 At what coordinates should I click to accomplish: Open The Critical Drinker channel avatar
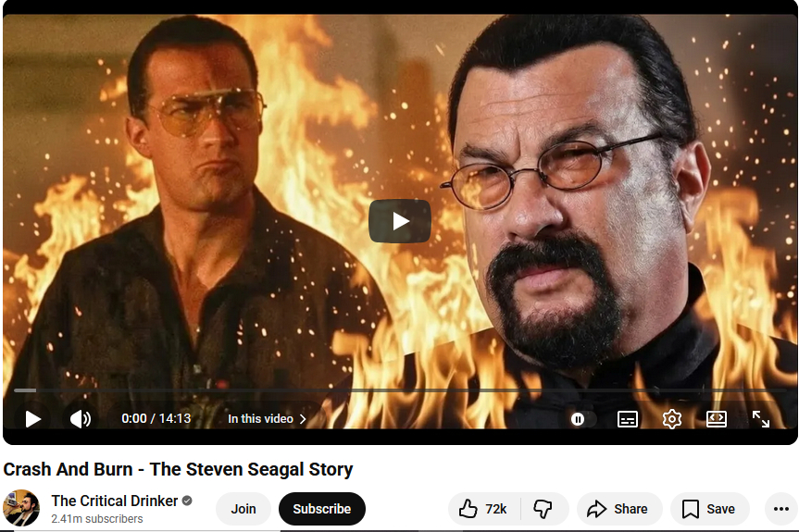click(x=21, y=508)
